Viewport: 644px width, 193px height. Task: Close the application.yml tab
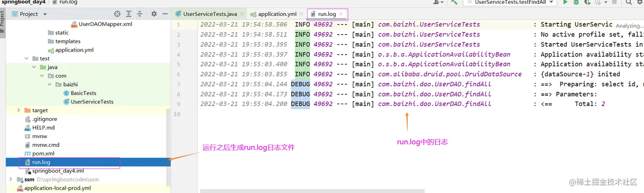pyautogui.click(x=302, y=14)
